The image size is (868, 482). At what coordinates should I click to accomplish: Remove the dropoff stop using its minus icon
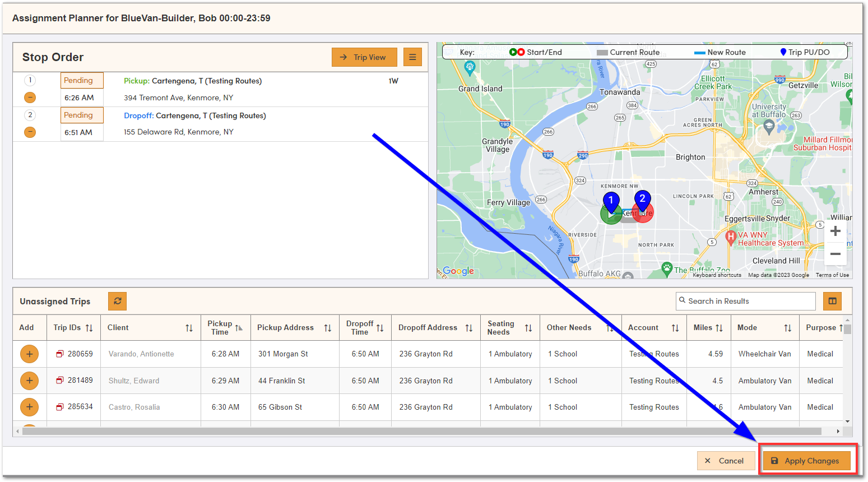click(x=30, y=132)
